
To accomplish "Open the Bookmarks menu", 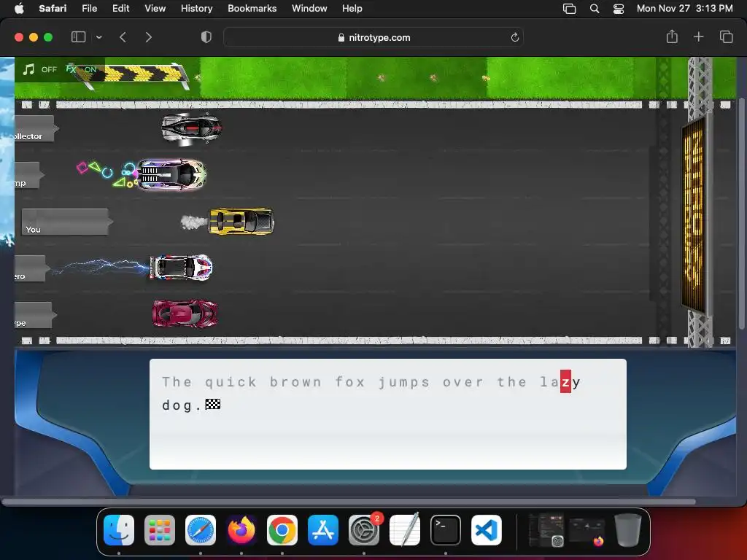I will pos(252,8).
